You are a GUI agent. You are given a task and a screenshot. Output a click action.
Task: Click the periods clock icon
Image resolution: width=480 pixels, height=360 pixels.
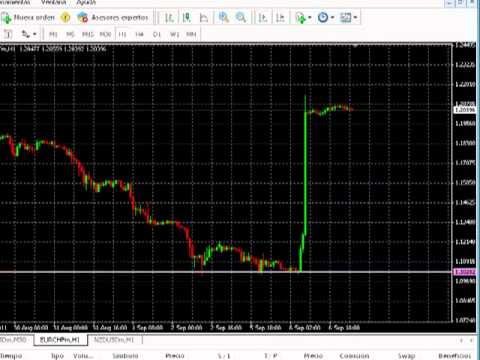point(323,17)
